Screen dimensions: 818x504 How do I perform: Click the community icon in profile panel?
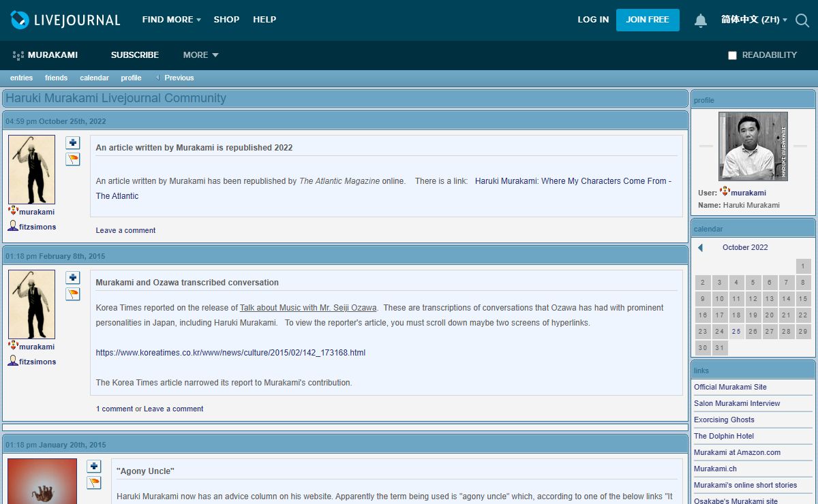pos(725,193)
